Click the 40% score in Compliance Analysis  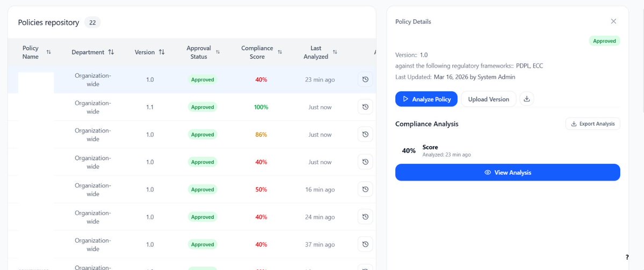[x=409, y=151]
